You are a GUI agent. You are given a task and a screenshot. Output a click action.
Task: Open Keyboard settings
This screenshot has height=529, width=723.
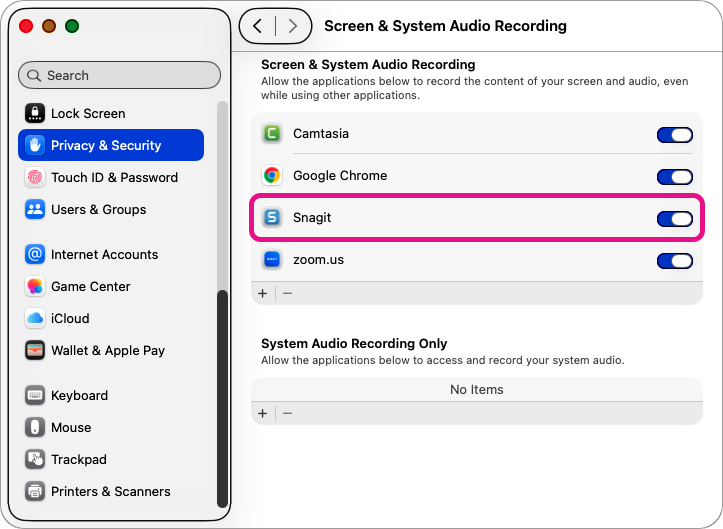(111, 395)
